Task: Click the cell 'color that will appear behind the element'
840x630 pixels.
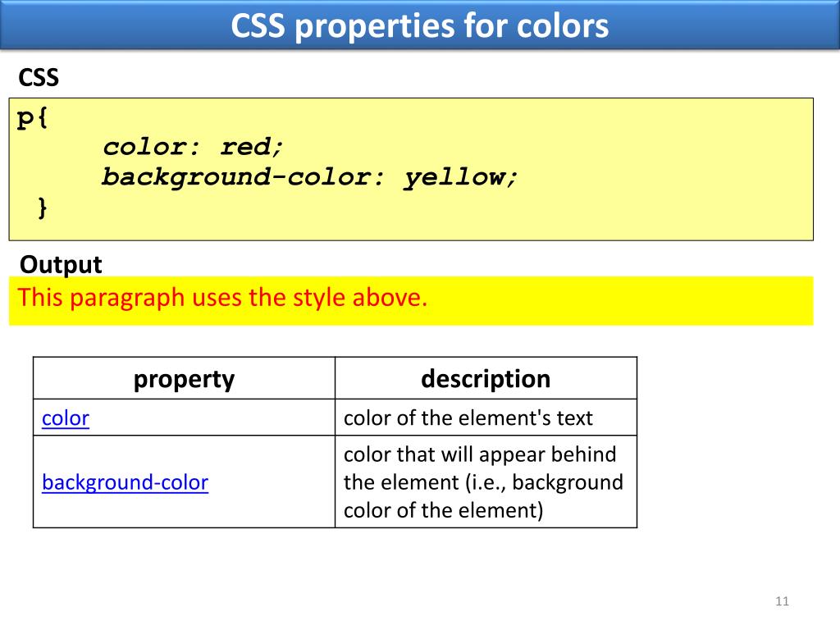Action: (486, 482)
